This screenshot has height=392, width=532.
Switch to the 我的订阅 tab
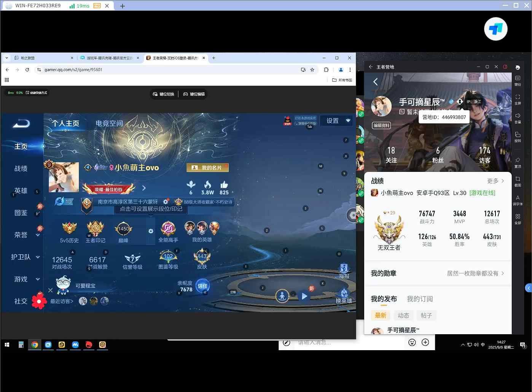420,299
